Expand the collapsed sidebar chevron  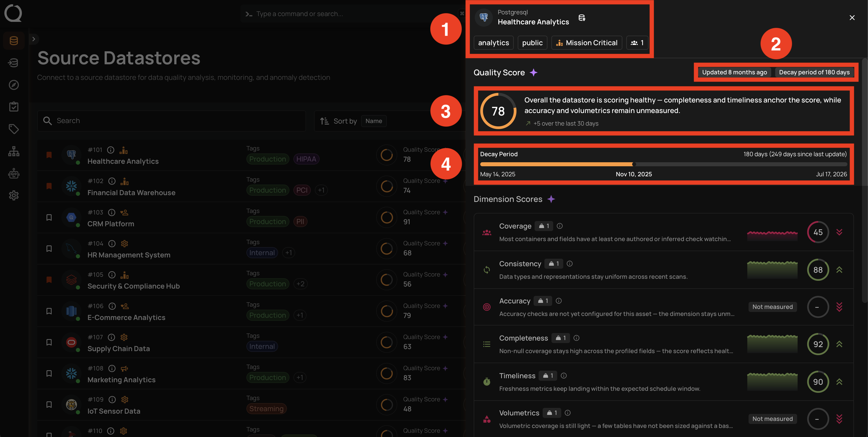point(33,39)
